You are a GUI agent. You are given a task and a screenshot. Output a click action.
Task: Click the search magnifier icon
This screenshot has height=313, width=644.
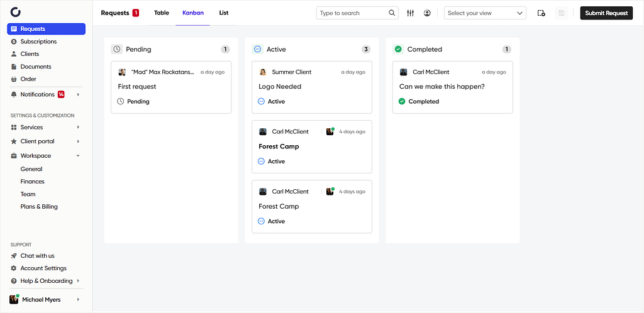(392, 13)
